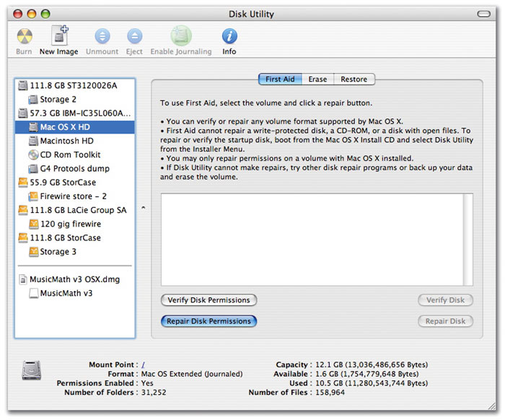Screen dimensions: 505x420
Task: Select G4 Protools dump volume name
Action: tap(75, 169)
